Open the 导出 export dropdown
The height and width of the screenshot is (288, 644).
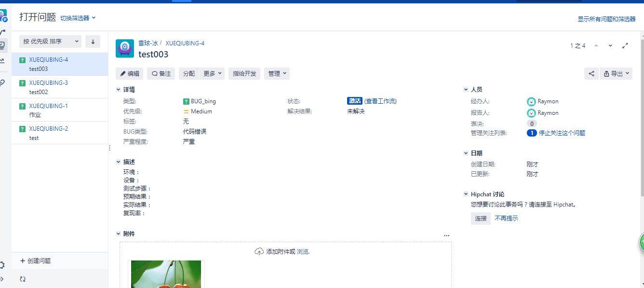pos(616,74)
